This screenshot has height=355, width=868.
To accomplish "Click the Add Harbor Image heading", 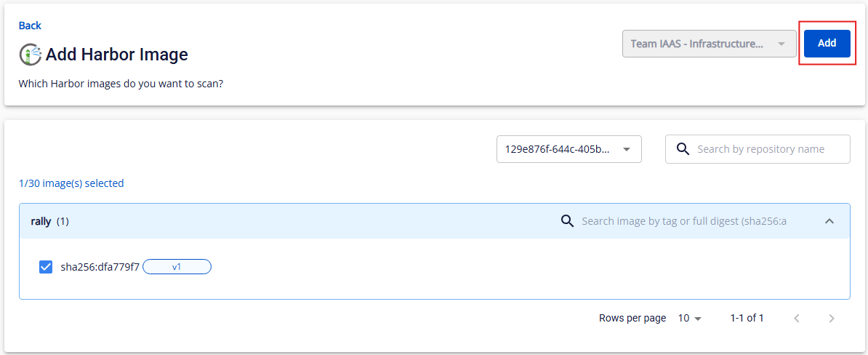I will (x=117, y=54).
